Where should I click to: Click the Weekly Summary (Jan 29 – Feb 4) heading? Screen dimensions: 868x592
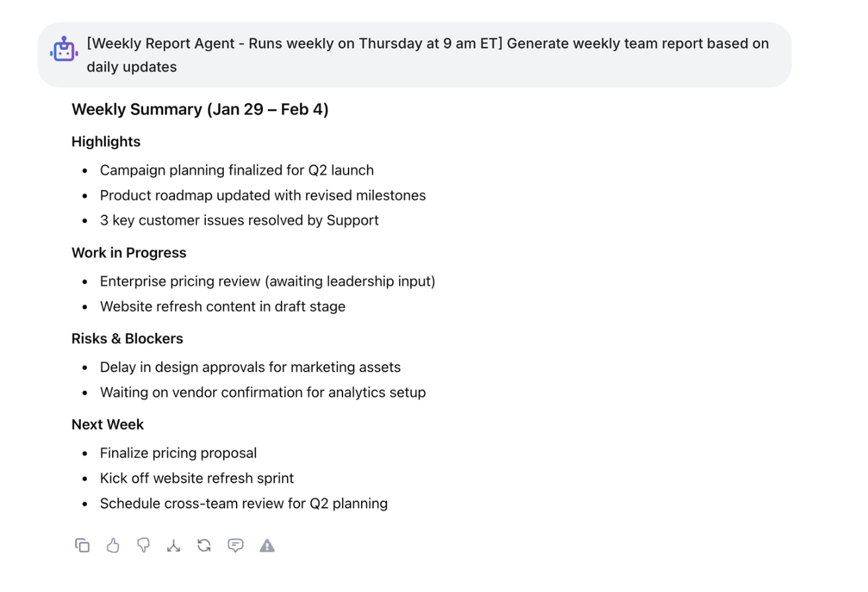pos(200,109)
